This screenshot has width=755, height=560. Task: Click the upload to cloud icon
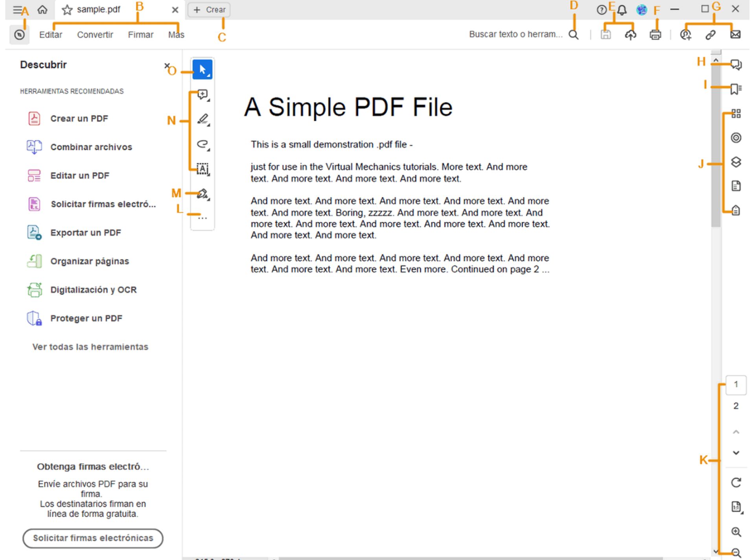click(x=630, y=35)
